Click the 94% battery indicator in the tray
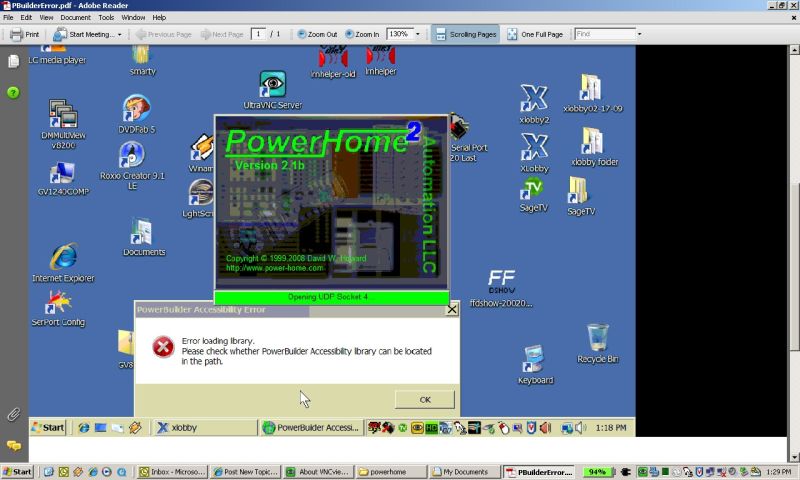800x480 pixels. coord(597,472)
